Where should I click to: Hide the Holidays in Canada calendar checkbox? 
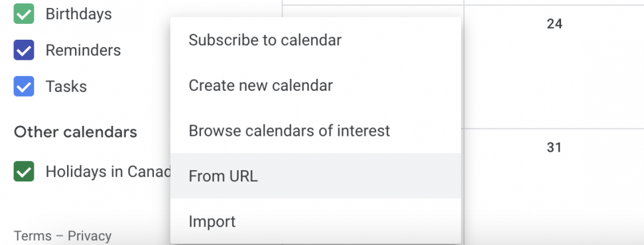click(x=24, y=171)
